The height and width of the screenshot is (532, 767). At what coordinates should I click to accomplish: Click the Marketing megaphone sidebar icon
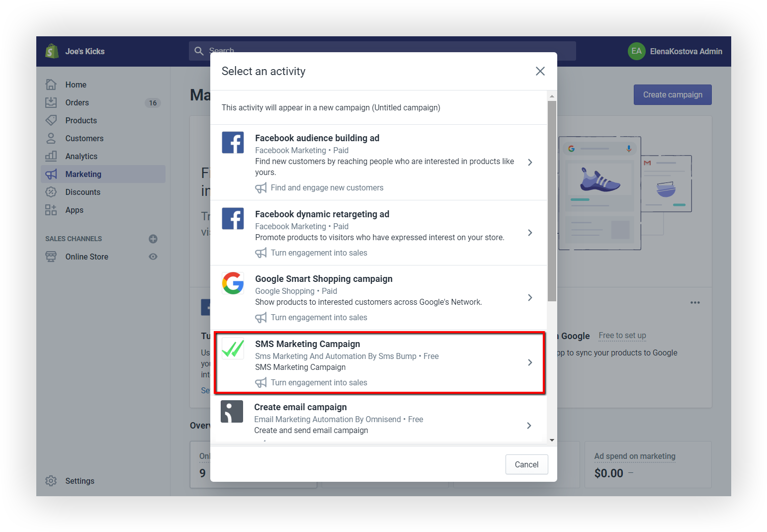(51, 174)
